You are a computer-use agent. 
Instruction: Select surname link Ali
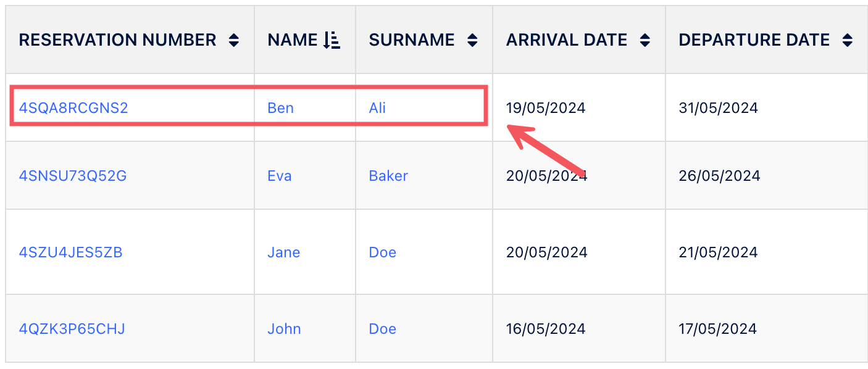point(377,108)
